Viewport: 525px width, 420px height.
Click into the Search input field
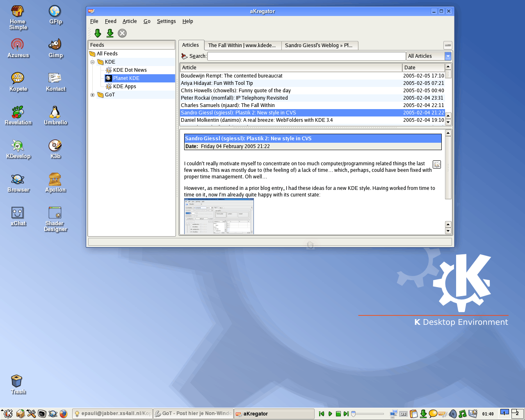point(307,56)
